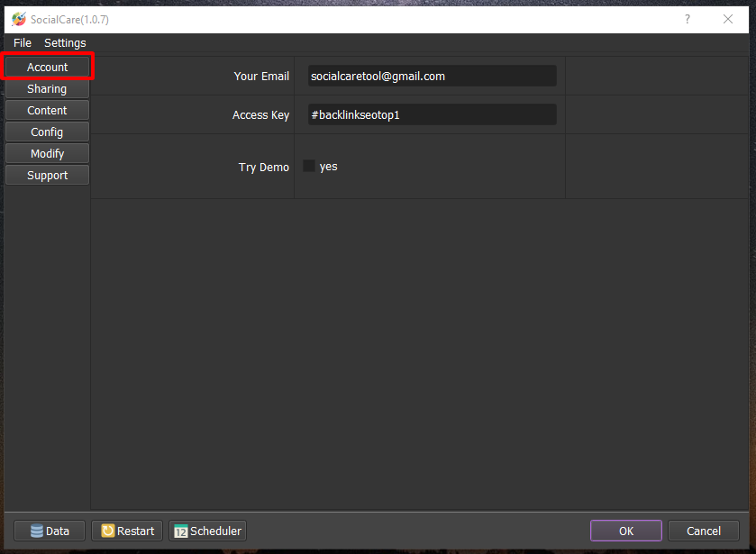Focus the Access Key input field
This screenshot has width=756, height=554.
(x=433, y=114)
